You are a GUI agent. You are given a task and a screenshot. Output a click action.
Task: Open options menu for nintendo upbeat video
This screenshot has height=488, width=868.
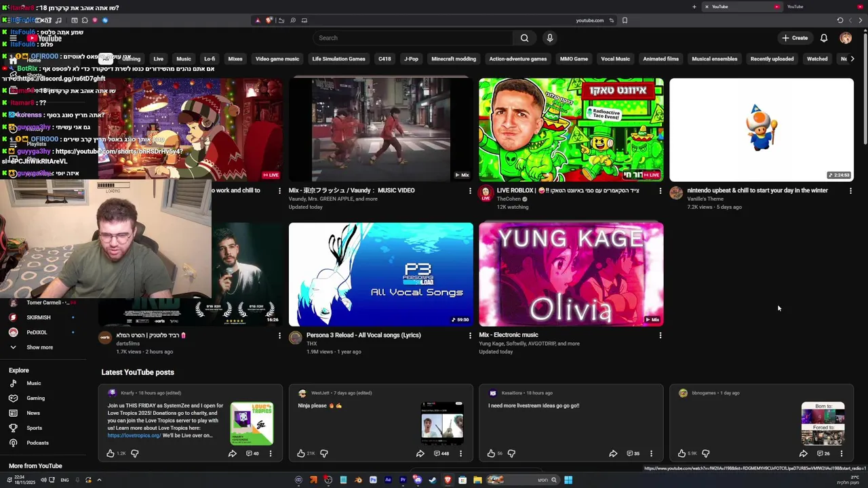click(x=850, y=190)
